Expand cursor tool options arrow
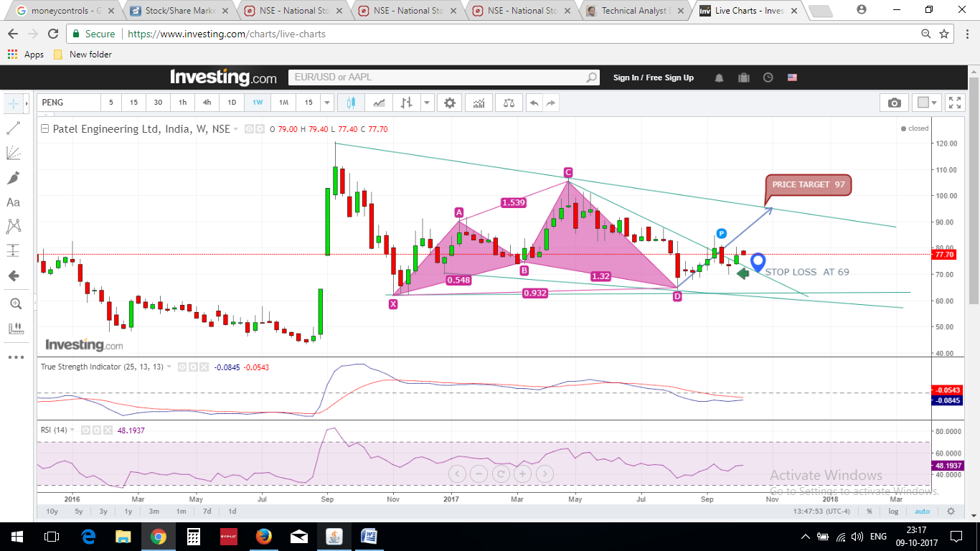980x551 pixels. (x=26, y=103)
